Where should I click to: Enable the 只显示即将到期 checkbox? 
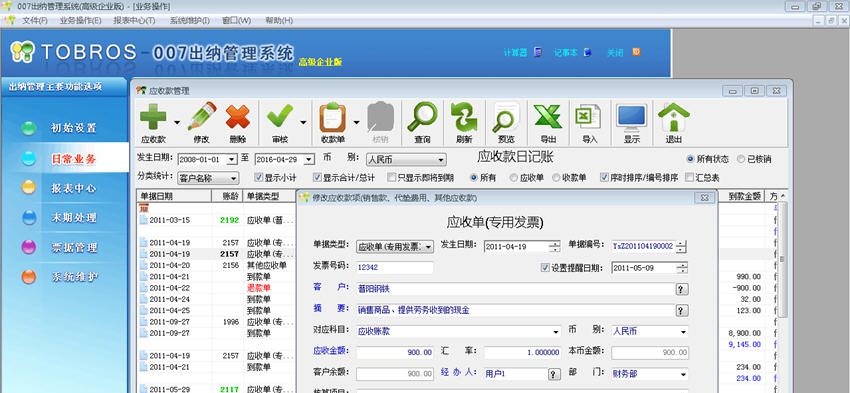pos(391,177)
